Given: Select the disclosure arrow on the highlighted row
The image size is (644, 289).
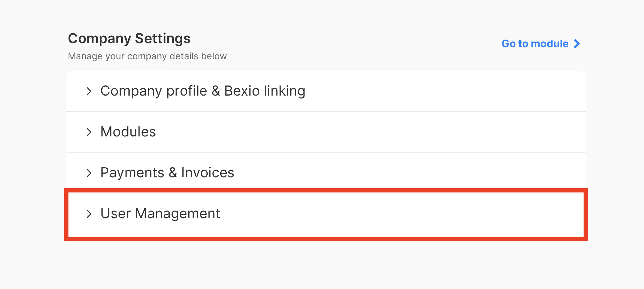Looking at the screenshot, I should (89, 214).
